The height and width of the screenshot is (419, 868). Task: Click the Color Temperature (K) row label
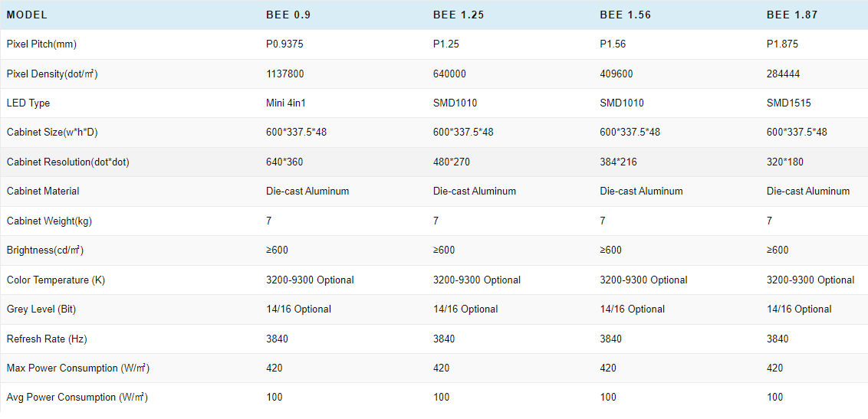click(x=56, y=280)
